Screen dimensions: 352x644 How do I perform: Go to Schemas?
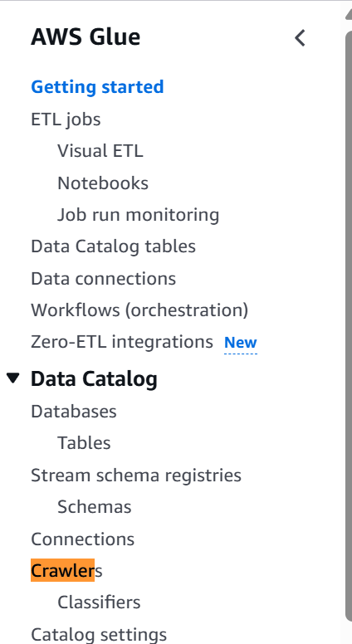[x=95, y=507]
